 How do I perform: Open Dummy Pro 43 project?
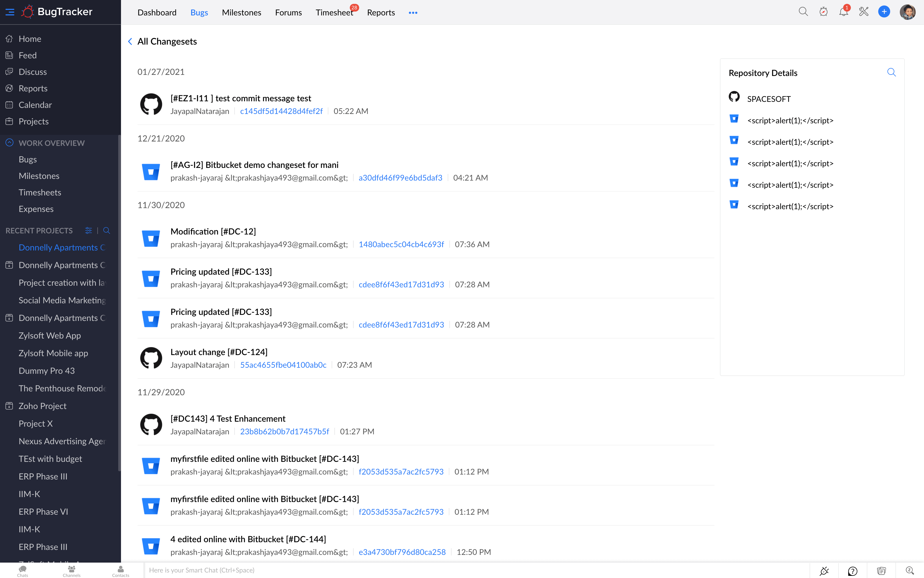(x=46, y=371)
